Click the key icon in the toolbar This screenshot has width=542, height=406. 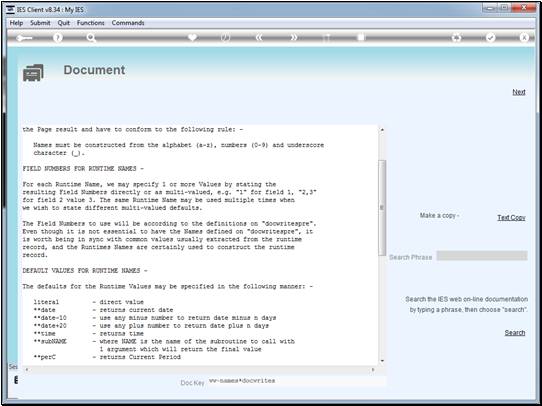click(24, 38)
